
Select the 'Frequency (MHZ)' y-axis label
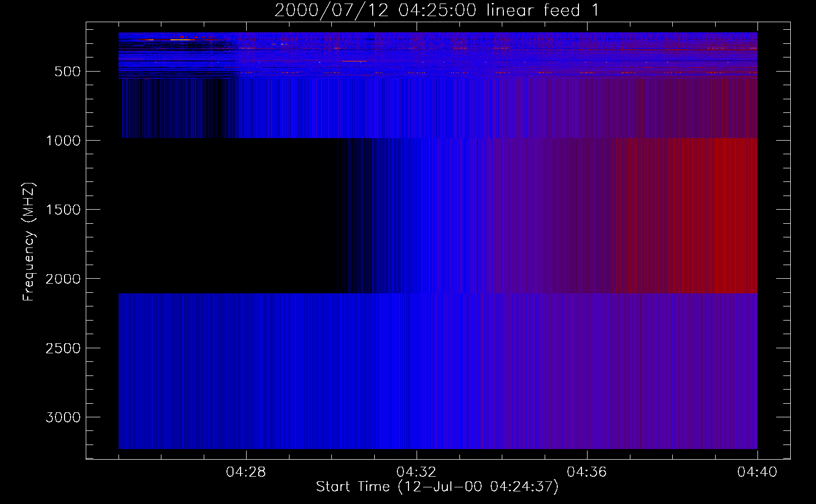pyautogui.click(x=29, y=242)
